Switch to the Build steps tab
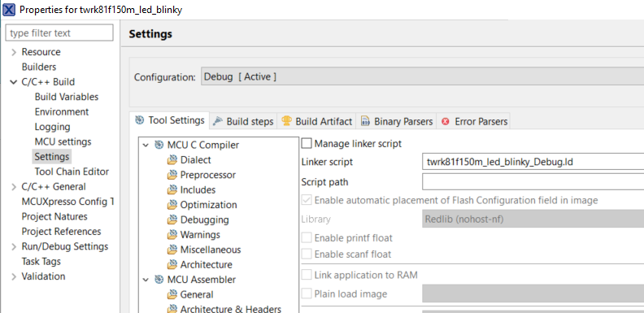The height and width of the screenshot is (313, 644). tap(244, 122)
